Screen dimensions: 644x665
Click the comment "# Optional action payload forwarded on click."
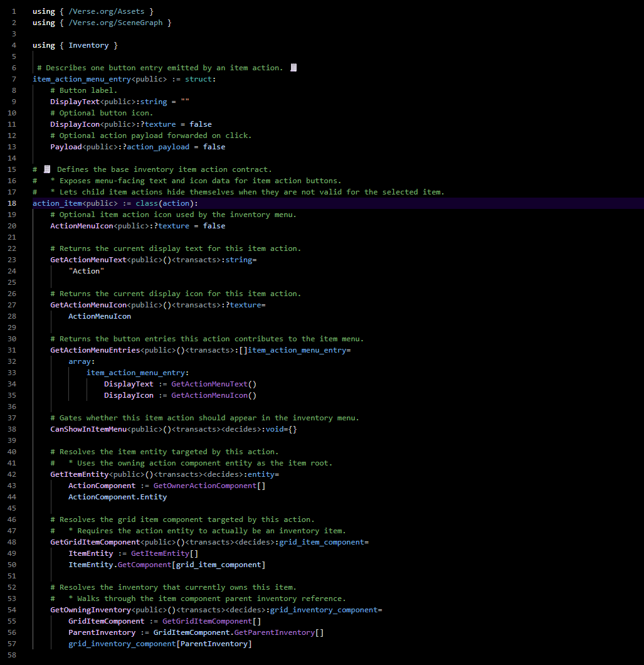pyautogui.click(x=151, y=136)
